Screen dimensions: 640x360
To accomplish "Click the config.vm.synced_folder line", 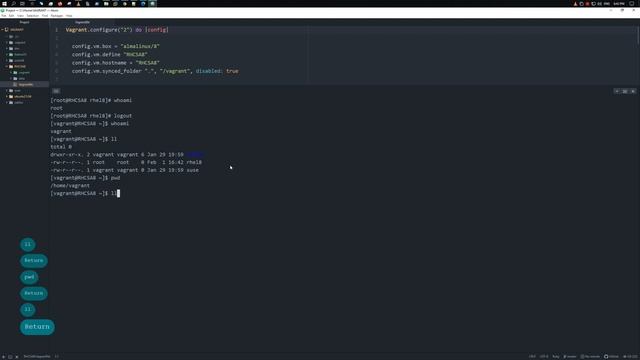I will click(x=155, y=71).
